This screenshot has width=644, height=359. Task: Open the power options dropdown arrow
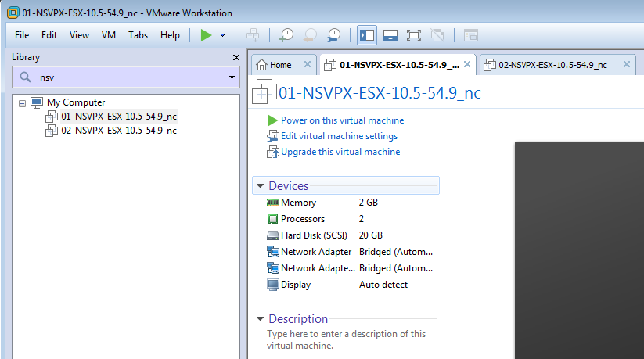(222, 35)
